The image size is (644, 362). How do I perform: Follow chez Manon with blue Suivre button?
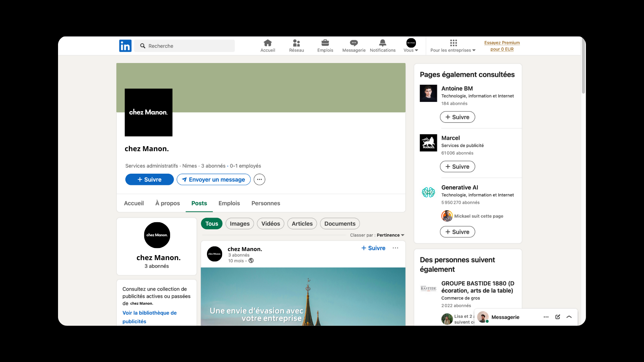point(150,179)
